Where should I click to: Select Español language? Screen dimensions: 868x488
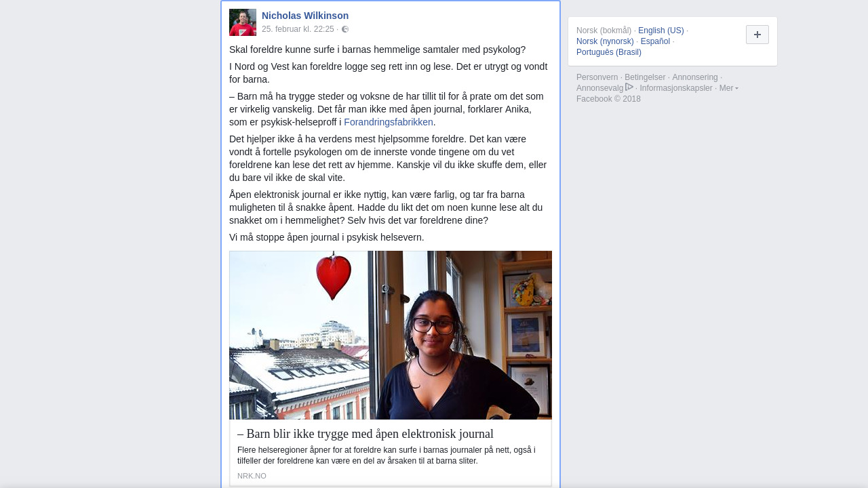pyautogui.click(x=655, y=41)
